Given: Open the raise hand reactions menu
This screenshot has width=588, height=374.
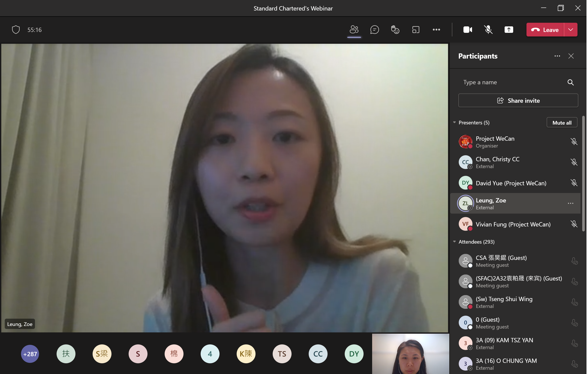Looking at the screenshot, I should (x=395, y=30).
